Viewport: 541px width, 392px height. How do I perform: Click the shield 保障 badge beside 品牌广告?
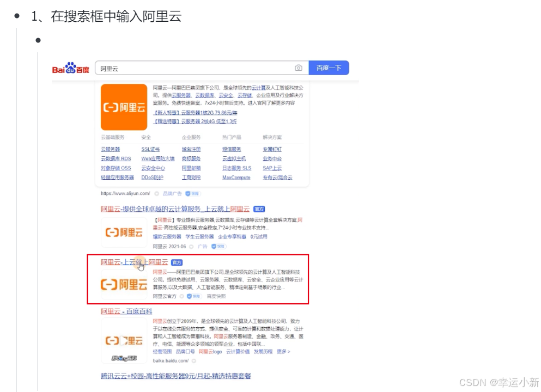192,193
